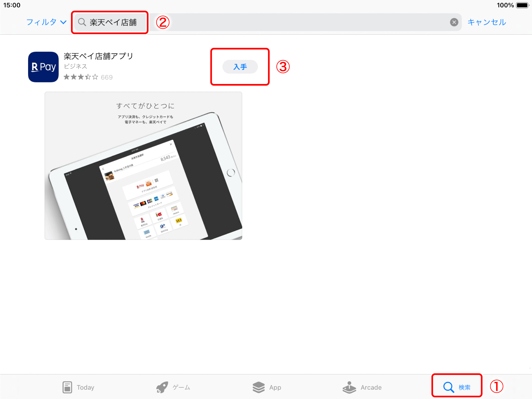The width and height of the screenshot is (532, 399).
Task: Expand the フィルタ dropdown
Action: 46,22
